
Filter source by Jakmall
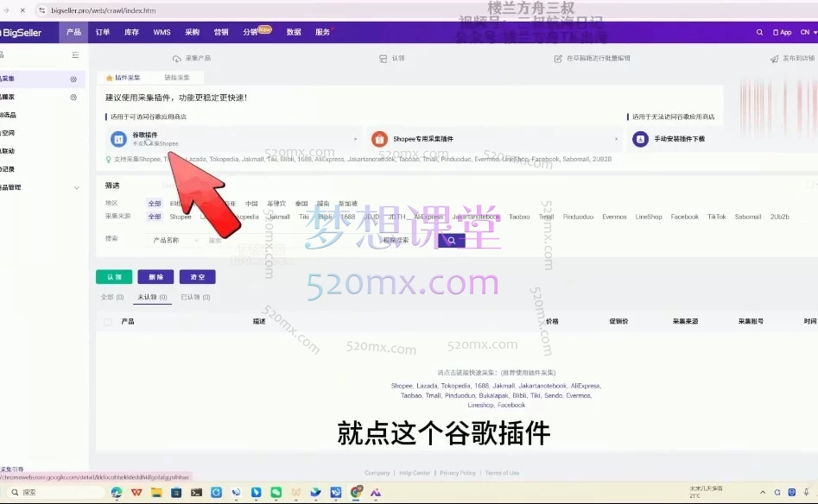[279, 217]
